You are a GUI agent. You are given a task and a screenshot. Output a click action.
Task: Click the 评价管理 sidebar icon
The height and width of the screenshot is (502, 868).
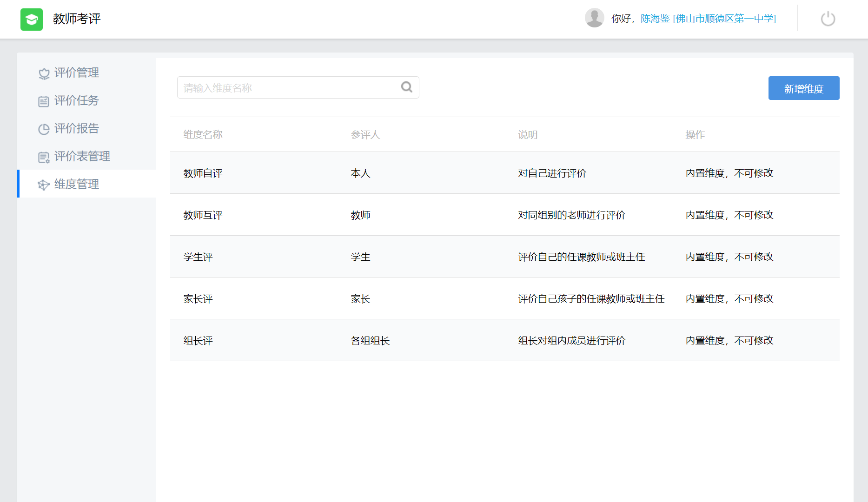tap(44, 73)
